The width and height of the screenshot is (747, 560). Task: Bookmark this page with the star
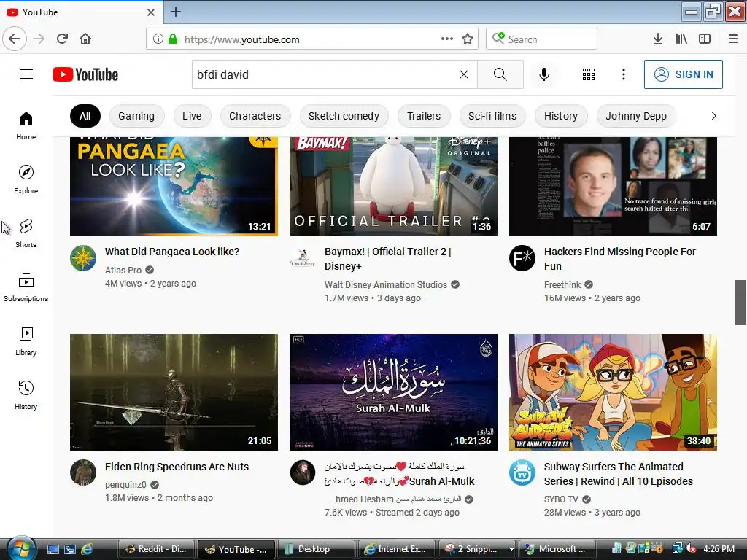click(468, 39)
